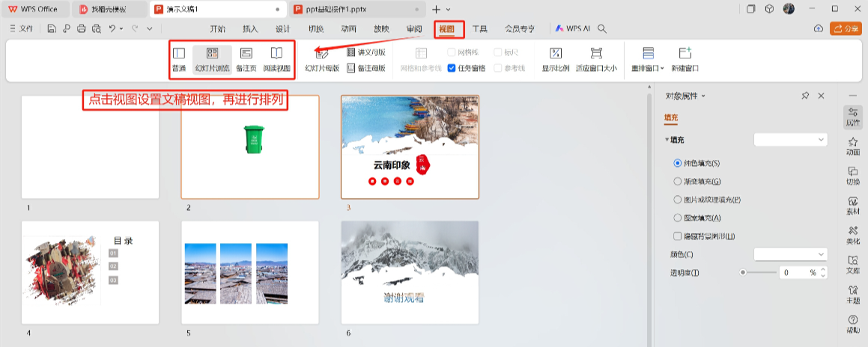The width and height of the screenshot is (868, 347).
Task: Open the 颜色 color dropdown
Action: (790, 254)
